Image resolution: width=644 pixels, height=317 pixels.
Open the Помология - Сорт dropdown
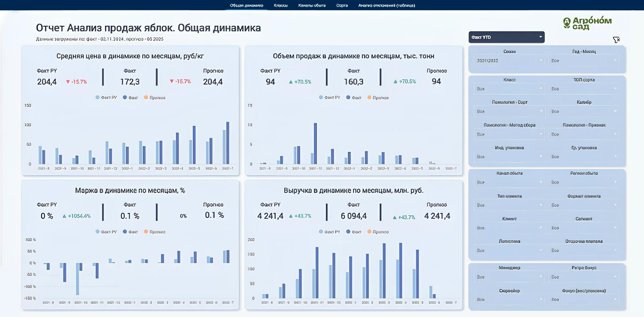click(509, 112)
